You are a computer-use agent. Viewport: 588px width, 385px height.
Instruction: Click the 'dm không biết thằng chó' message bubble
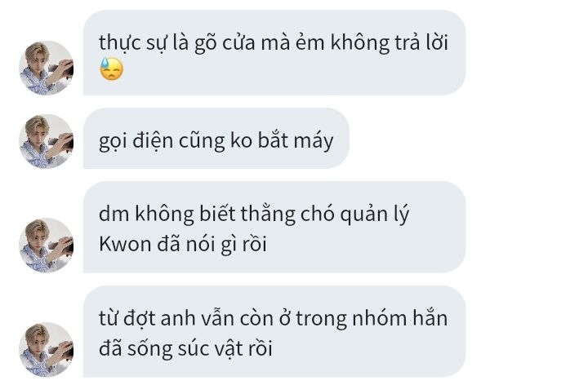[274, 227]
